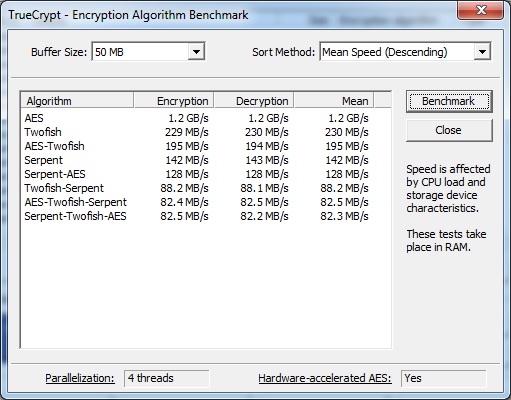Select the Serpent-AES row
511x400 pixels.
point(197,174)
